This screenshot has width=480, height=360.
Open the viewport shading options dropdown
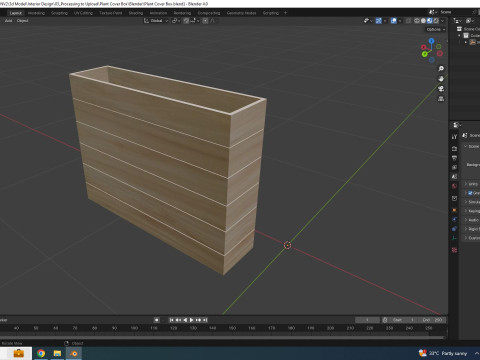(x=442, y=21)
